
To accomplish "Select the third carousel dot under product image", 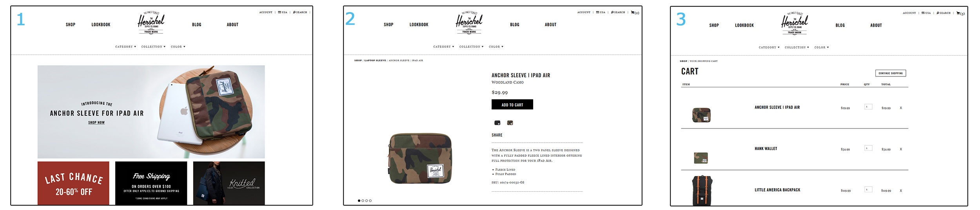I will [367, 201].
